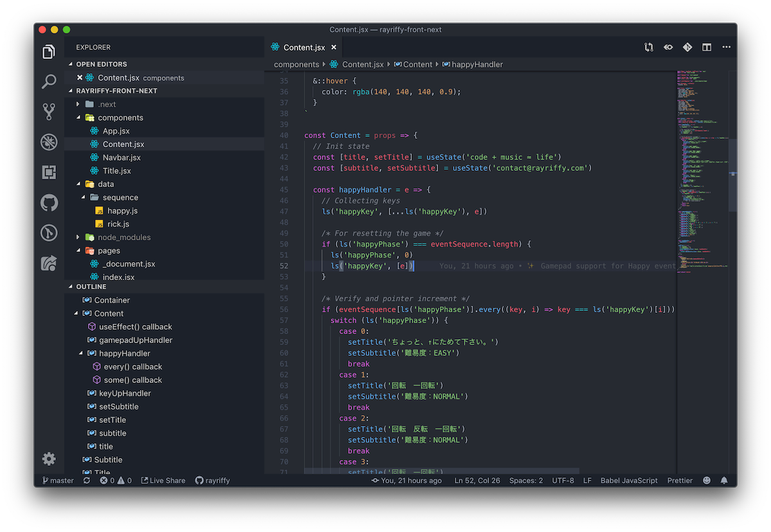Screen dimensions: 771x532
Task: Open the editor More Actions ellipsis
Action: [726, 48]
